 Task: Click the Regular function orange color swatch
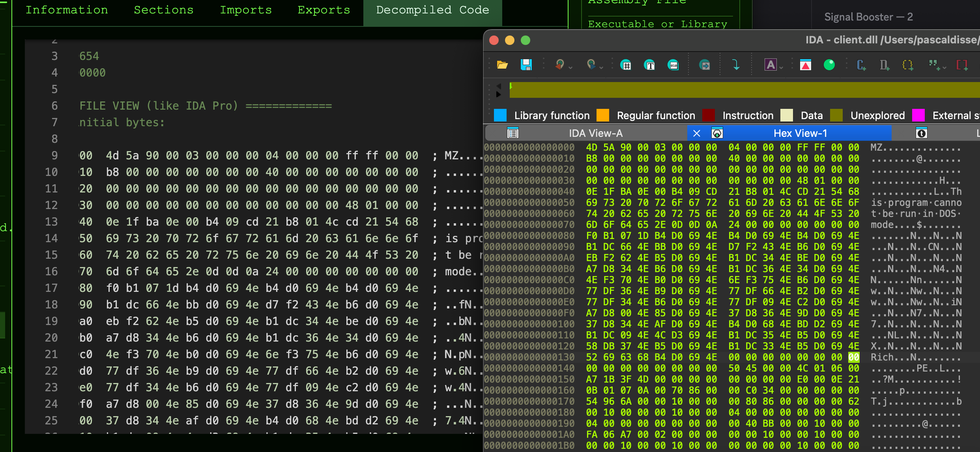[x=603, y=116]
